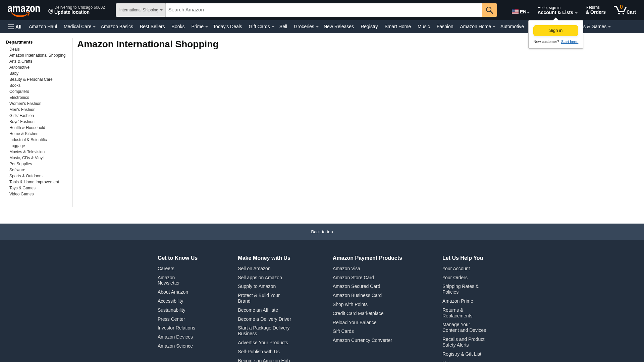Open Your Orders footer link
This screenshot has width=644, height=362.
point(455,278)
